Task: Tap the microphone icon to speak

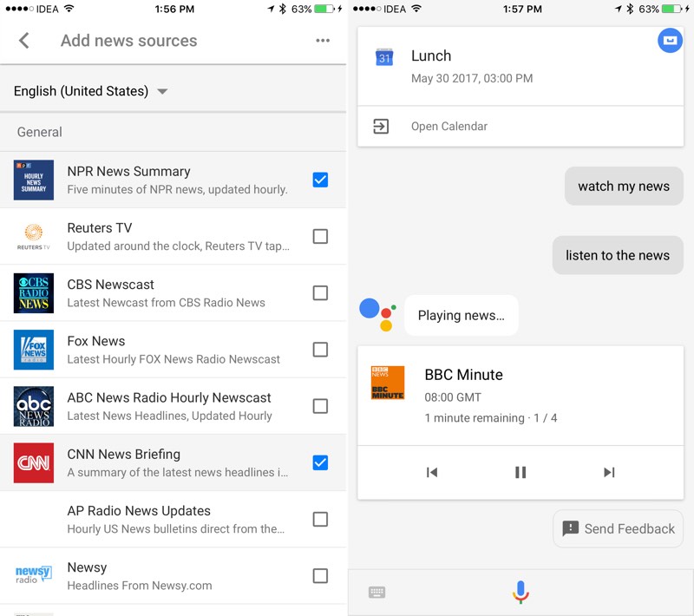Action: (x=520, y=592)
